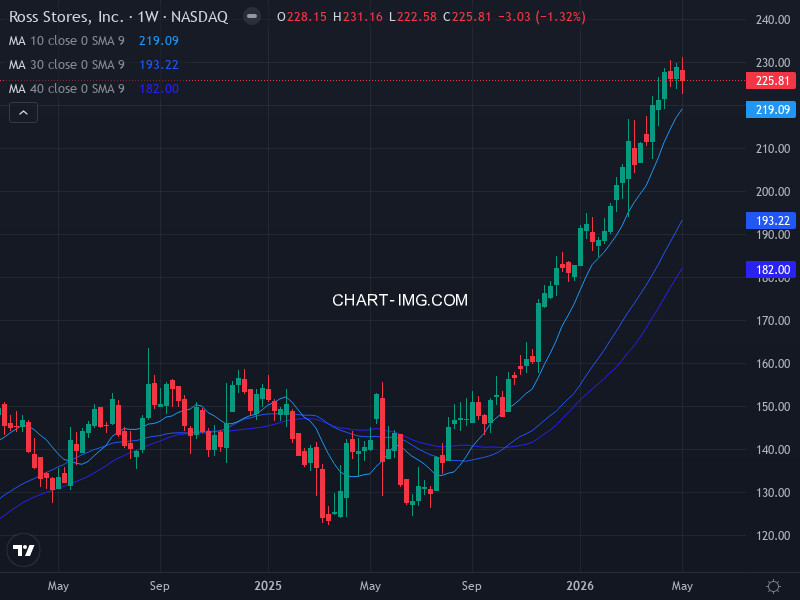Click the MA 10 value 219.09 in legend
The height and width of the screenshot is (600, 800).
click(x=159, y=41)
